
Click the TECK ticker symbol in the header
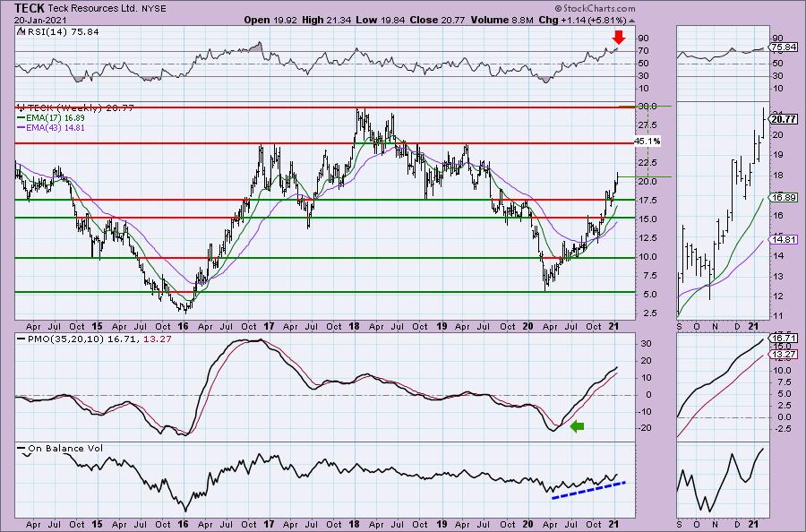pyautogui.click(x=30, y=8)
